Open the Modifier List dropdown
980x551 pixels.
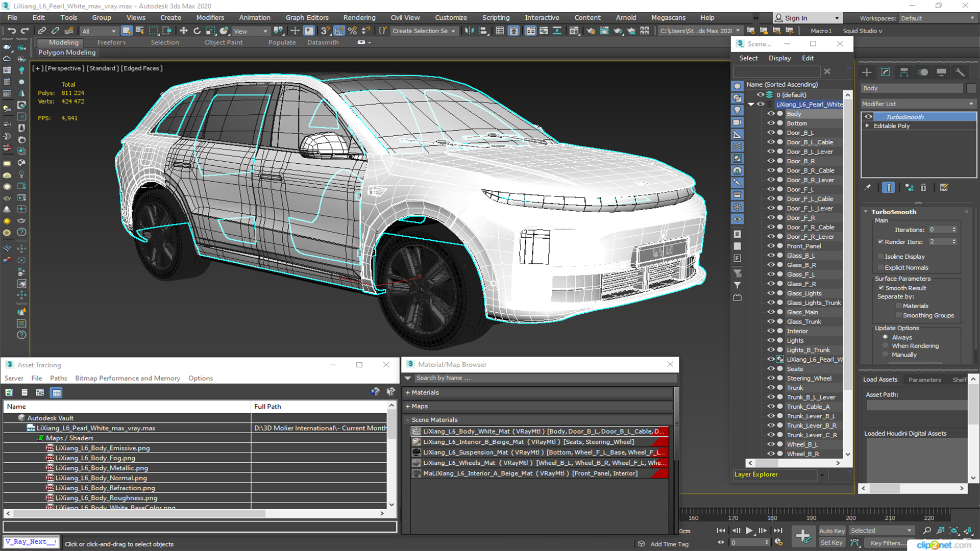coord(918,104)
